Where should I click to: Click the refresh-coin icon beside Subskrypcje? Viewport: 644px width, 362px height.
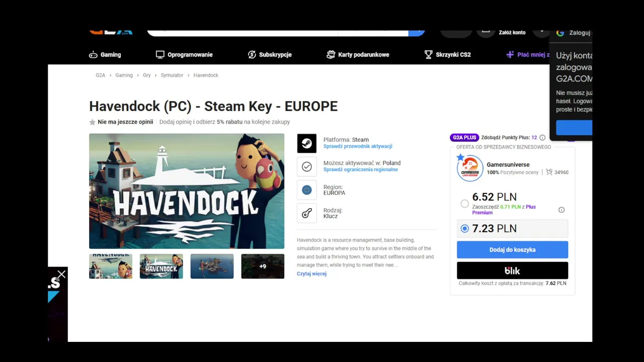point(252,55)
